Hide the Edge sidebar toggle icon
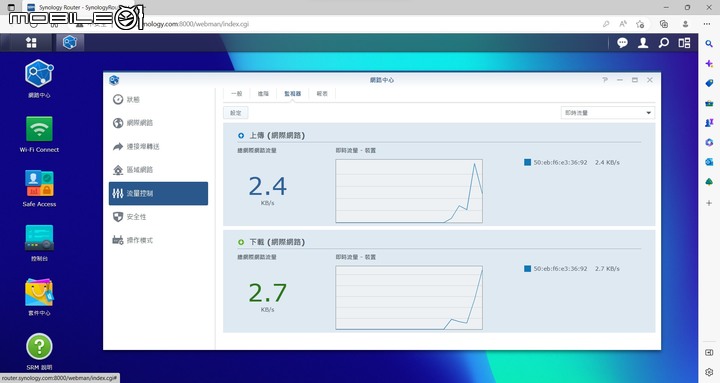720x383 pixels. tap(709, 353)
